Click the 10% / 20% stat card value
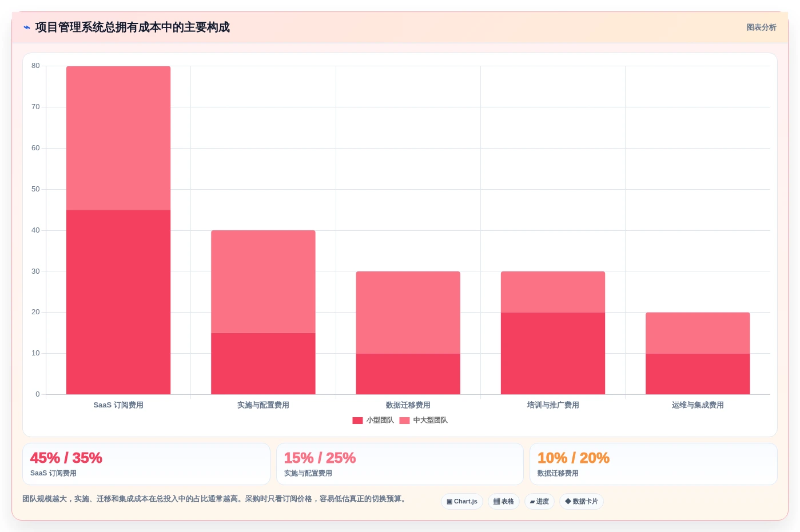 tap(574, 458)
